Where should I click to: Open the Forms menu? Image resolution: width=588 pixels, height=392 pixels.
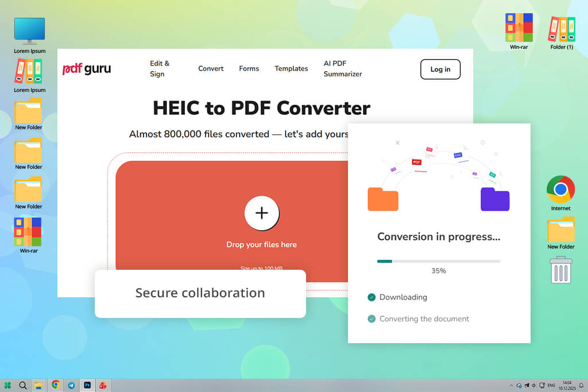249,68
